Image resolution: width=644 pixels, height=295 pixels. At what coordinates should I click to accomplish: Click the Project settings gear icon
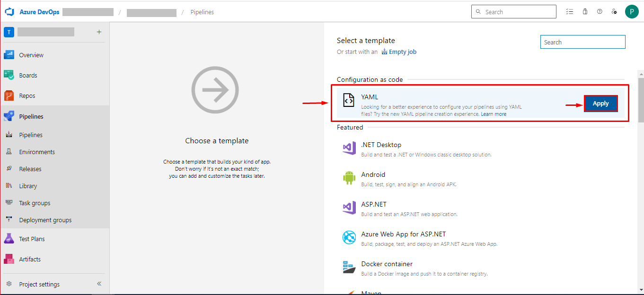pyautogui.click(x=9, y=284)
